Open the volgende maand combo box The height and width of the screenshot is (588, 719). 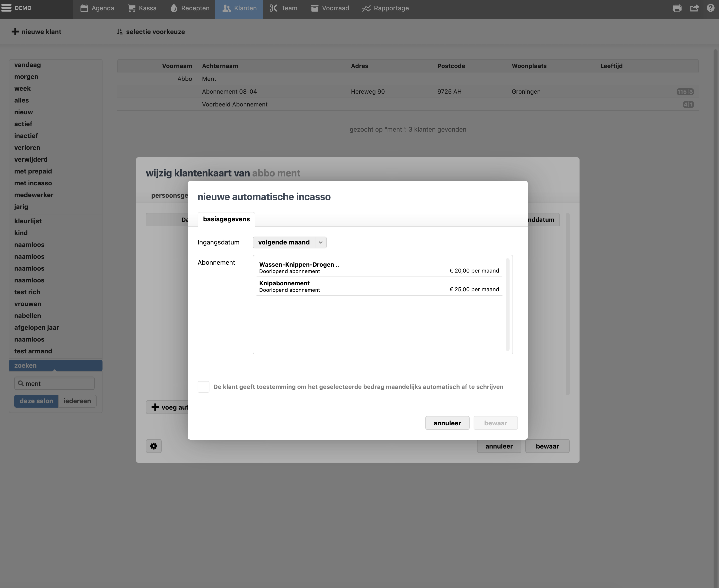click(x=284, y=242)
